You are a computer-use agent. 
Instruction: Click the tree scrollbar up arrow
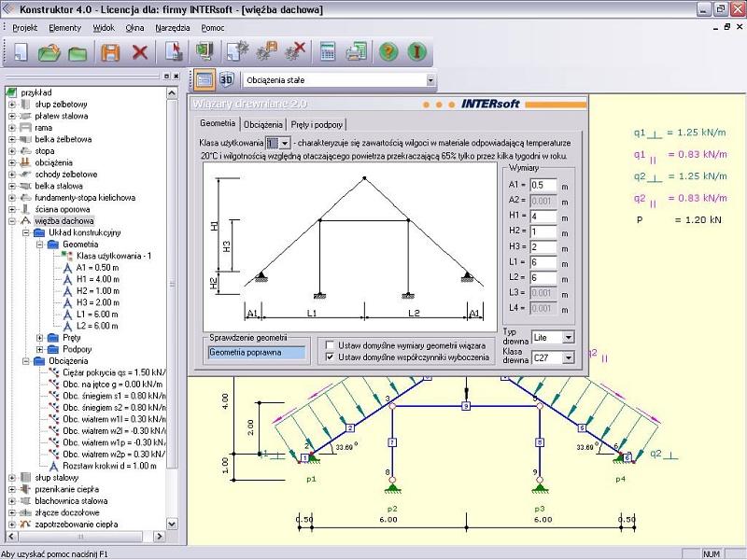172,92
